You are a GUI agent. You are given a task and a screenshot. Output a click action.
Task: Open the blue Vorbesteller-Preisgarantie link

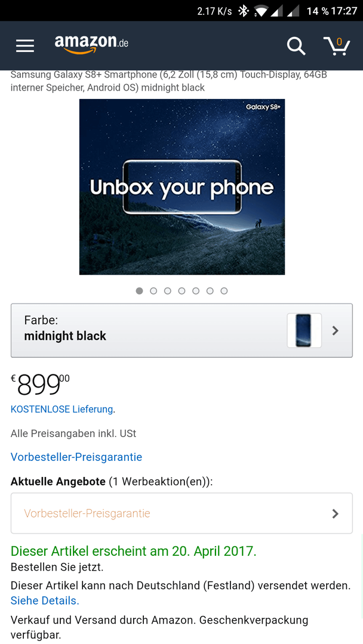pos(76,457)
